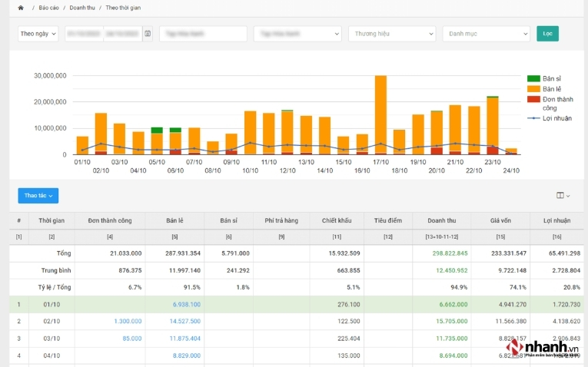Image resolution: width=588 pixels, height=367 pixels.
Task: Focus the blurred text input after date
Action: click(203, 34)
